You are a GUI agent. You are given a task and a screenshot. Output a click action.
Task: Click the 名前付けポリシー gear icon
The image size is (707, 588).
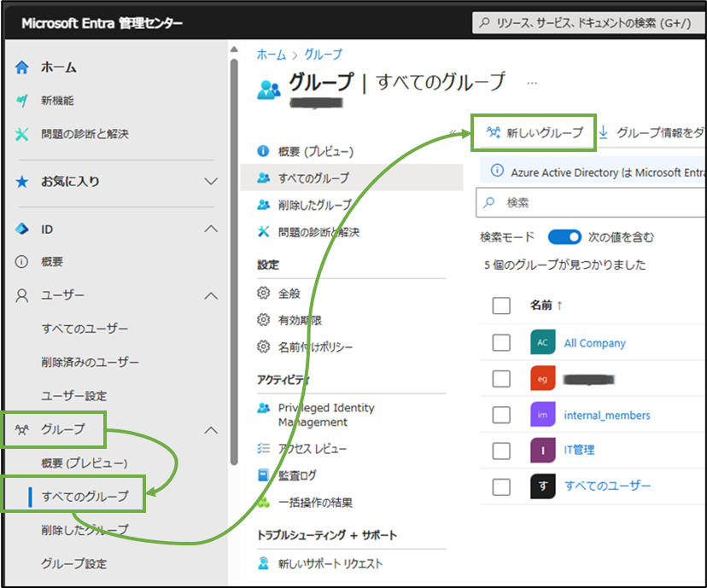(x=263, y=346)
